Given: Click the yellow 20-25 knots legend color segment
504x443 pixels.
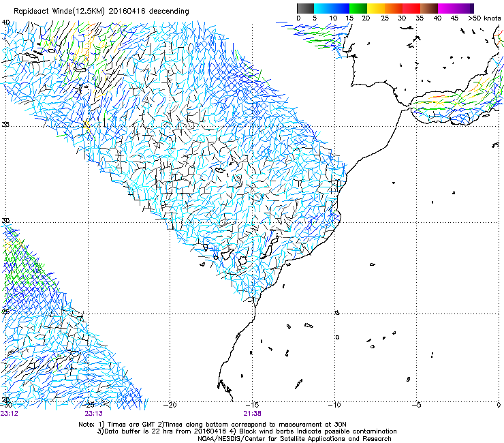Looking at the screenshot, I should click(x=376, y=8).
